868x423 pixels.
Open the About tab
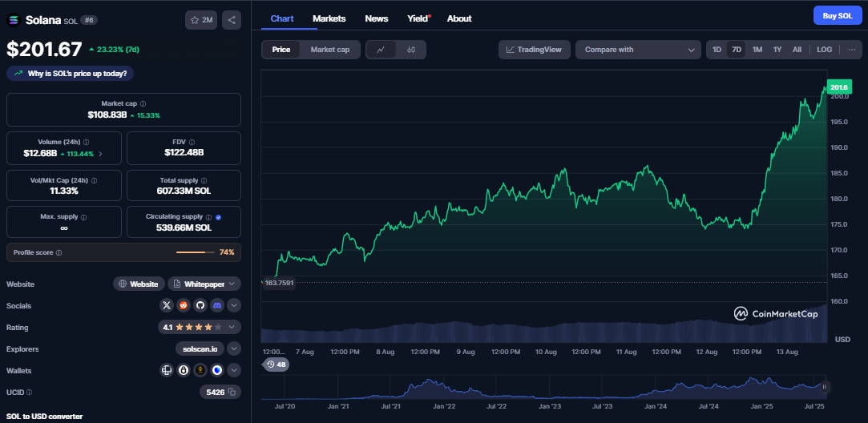[x=459, y=18]
